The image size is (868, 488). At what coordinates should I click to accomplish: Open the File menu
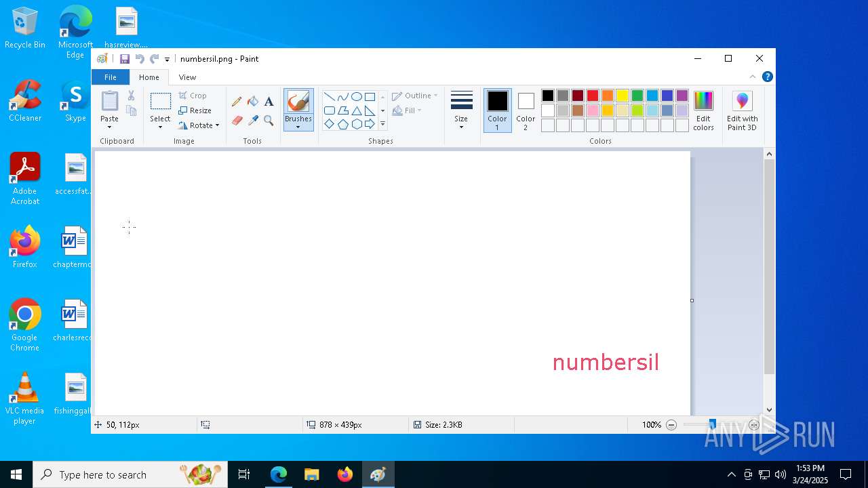coord(111,77)
